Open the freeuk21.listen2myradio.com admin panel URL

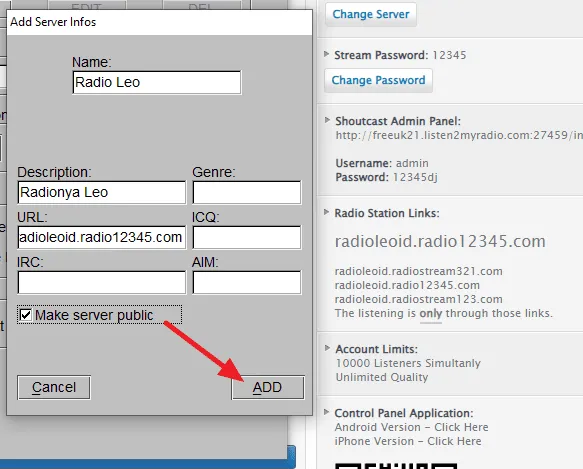pyautogui.click(x=459, y=135)
